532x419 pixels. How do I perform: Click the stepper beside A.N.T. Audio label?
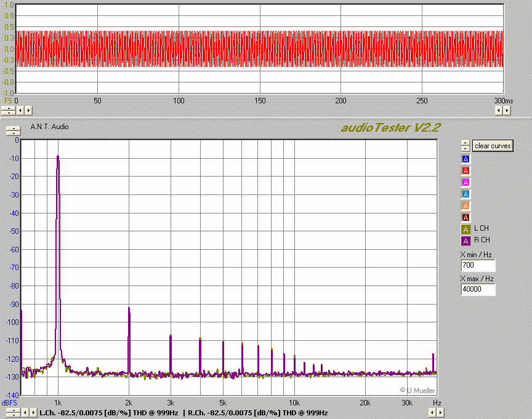coord(13,130)
